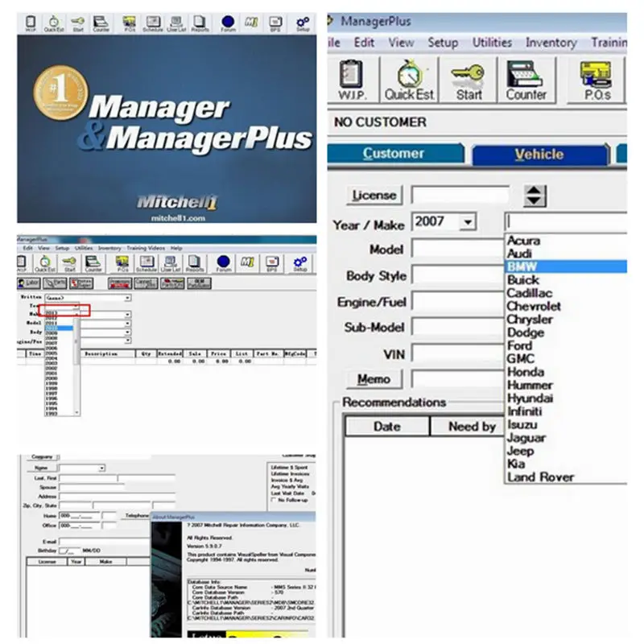Viewport: 644px width, 644px height.
Task: Click the E-mail field in the customer form
Action: 105,542
